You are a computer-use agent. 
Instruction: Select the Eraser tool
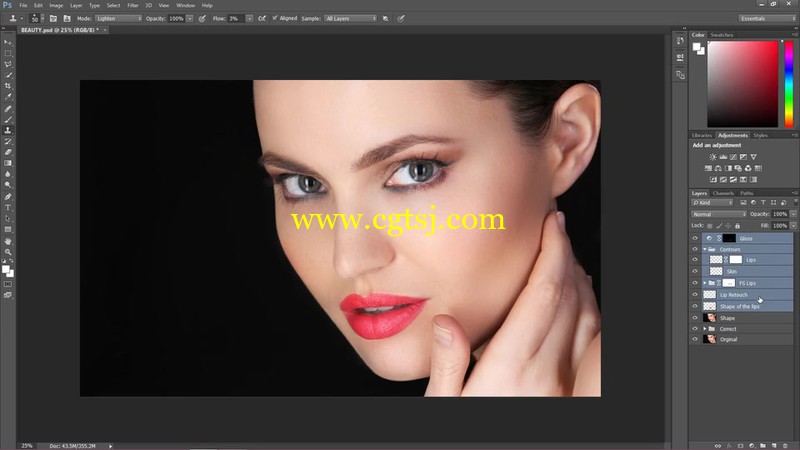8,153
